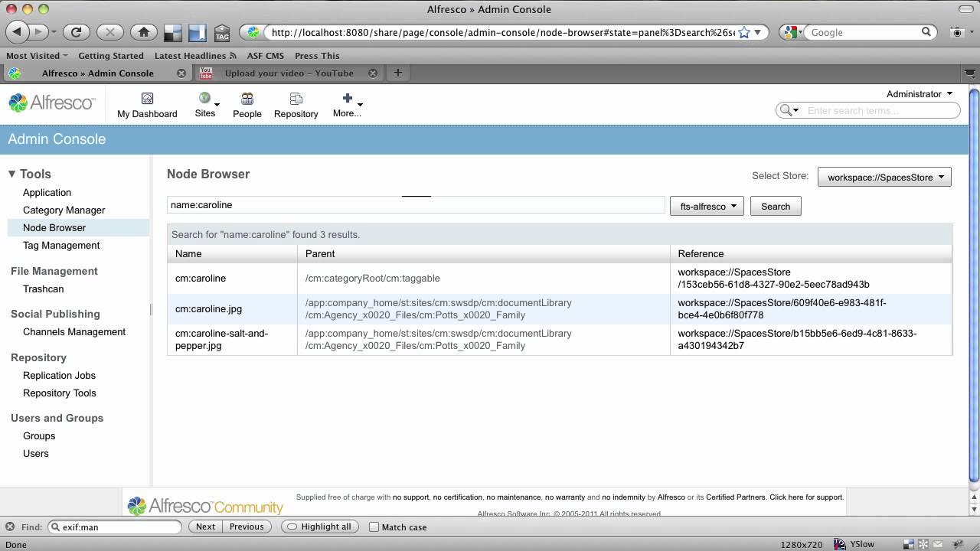The width and height of the screenshot is (980, 551).
Task: Click the browser Forward arrow button
Action: [38, 32]
